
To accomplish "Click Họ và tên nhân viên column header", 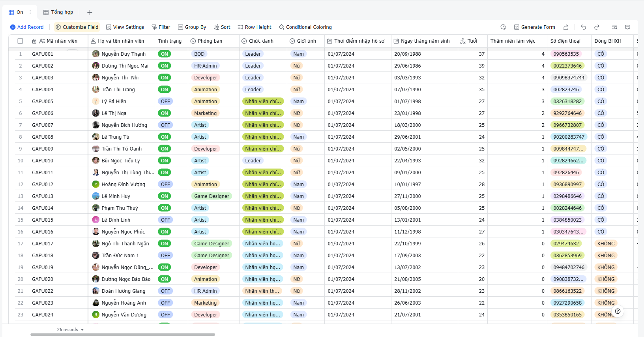I will (x=122, y=41).
